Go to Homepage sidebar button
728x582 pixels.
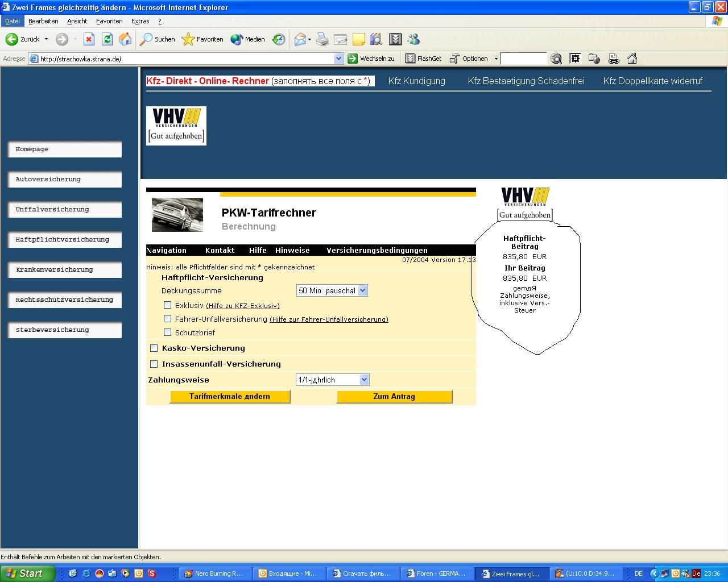65,149
